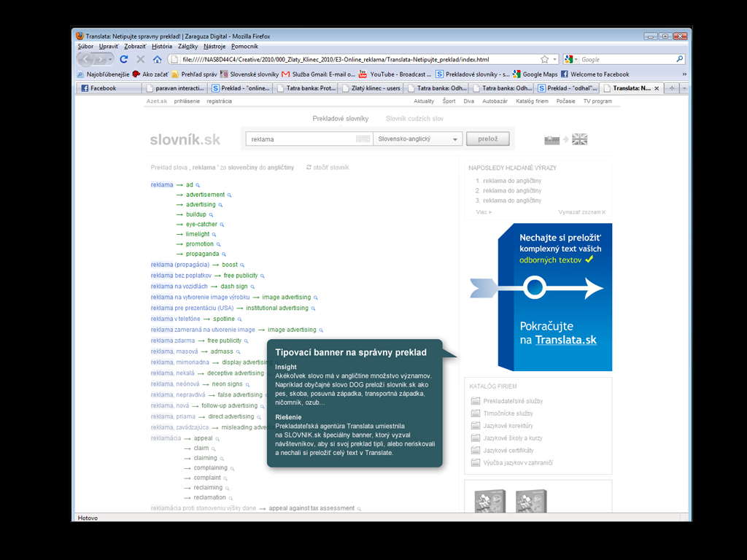Open the Slovenské slovníky bookmark

click(x=249, y=74)
